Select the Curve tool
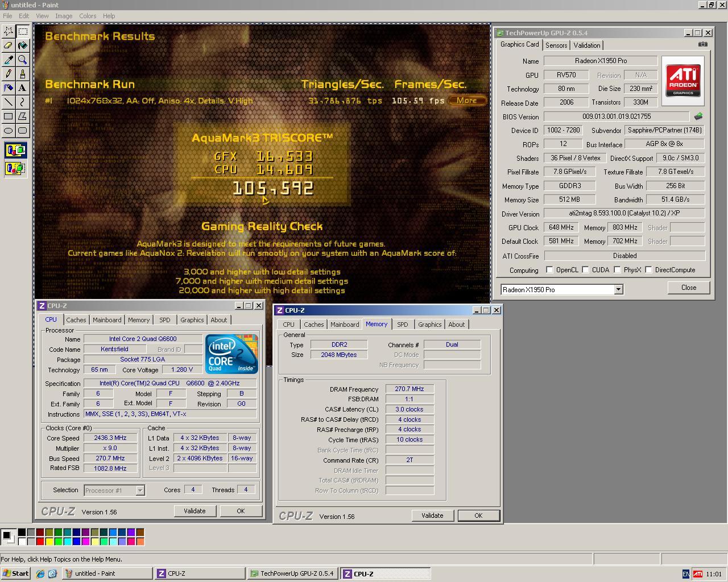 23,102
